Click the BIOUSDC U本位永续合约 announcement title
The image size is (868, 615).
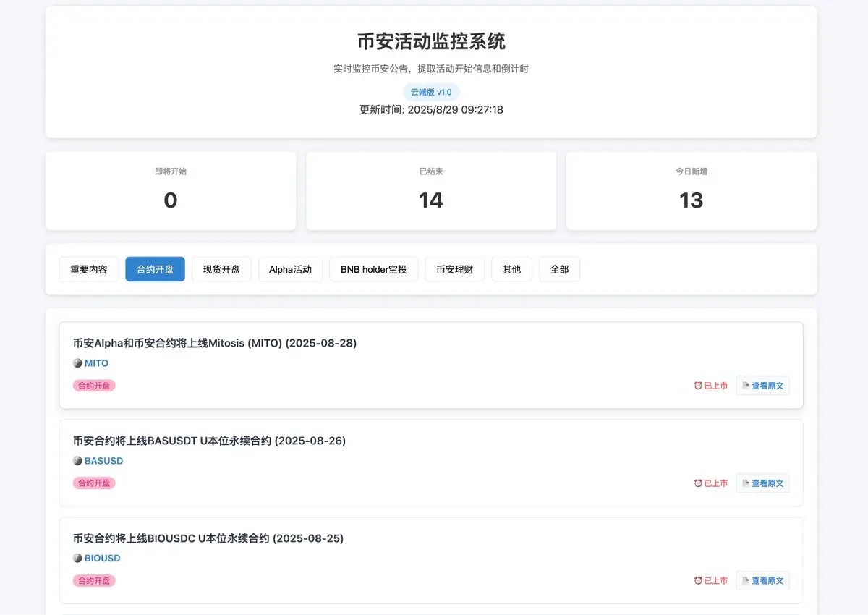(x=208, y=538)
